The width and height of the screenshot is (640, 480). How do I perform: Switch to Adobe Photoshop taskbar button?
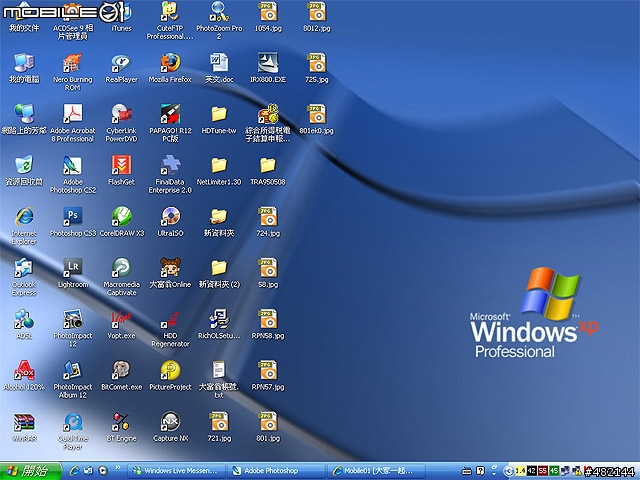pyautogui.click(x=276, y=471)
